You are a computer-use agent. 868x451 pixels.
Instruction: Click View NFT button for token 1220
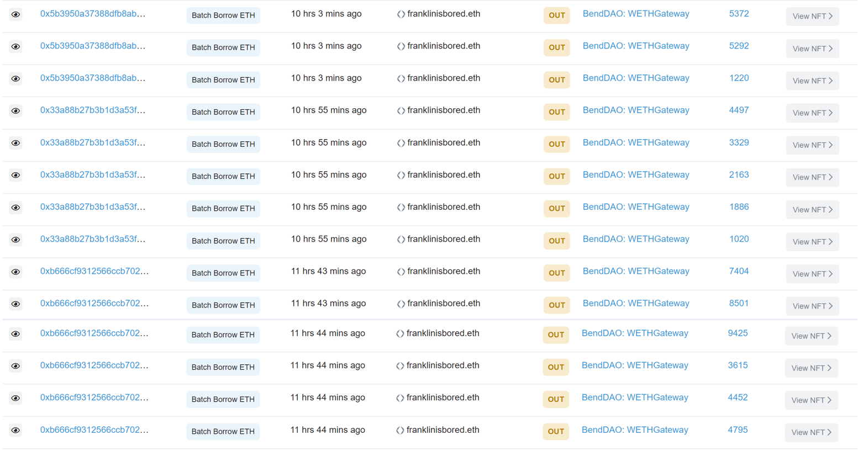[812, 81]
